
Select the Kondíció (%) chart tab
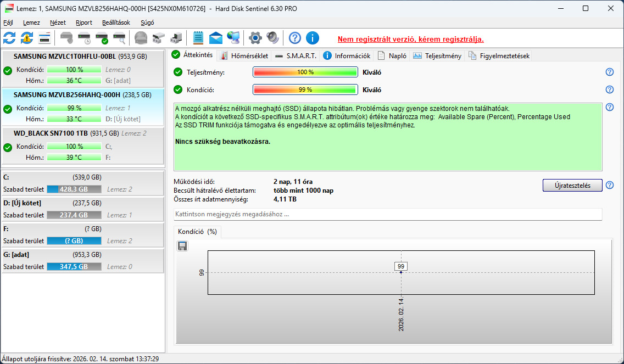[x=197, y=232]
